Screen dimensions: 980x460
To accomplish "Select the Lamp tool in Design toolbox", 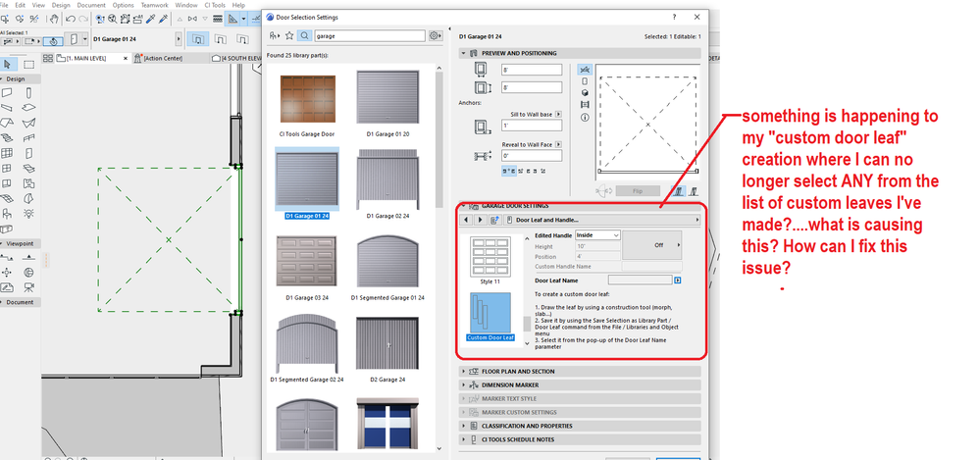I will tap(28, 213).
